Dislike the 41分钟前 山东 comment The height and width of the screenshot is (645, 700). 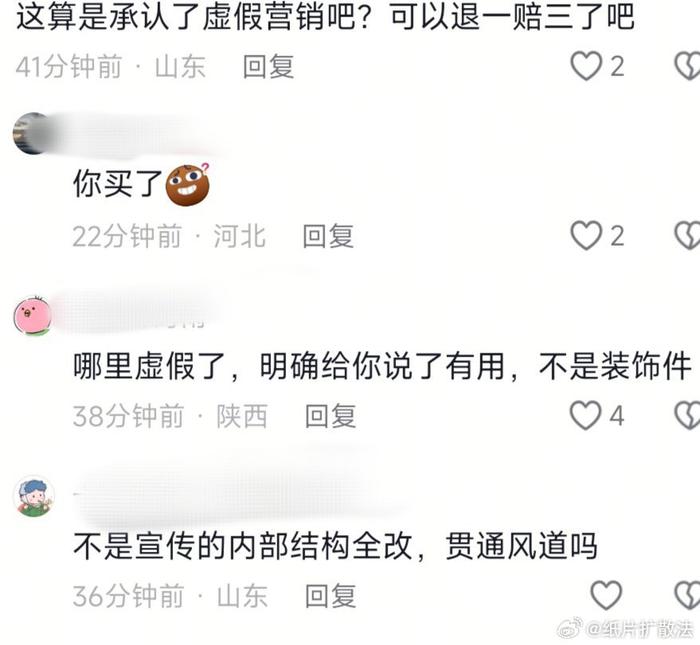(x=687, y=66)
